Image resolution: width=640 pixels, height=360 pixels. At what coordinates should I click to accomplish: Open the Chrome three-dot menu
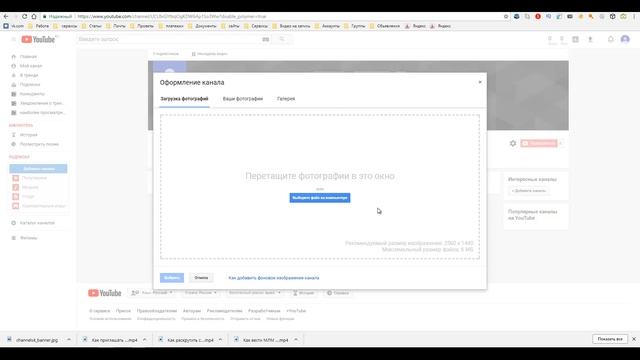click(x=635, y=16)
